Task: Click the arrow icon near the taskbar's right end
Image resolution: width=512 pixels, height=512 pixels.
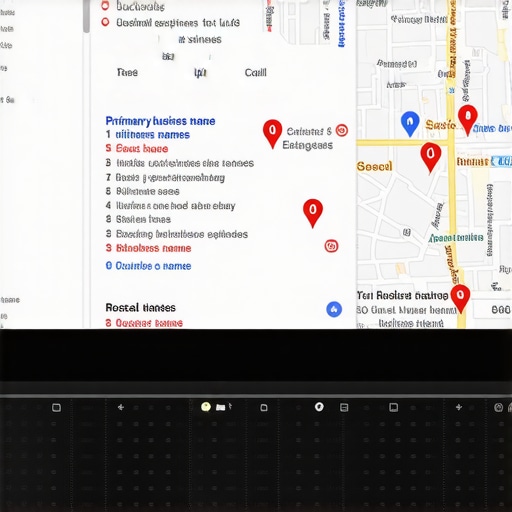Action: point(459,407)
